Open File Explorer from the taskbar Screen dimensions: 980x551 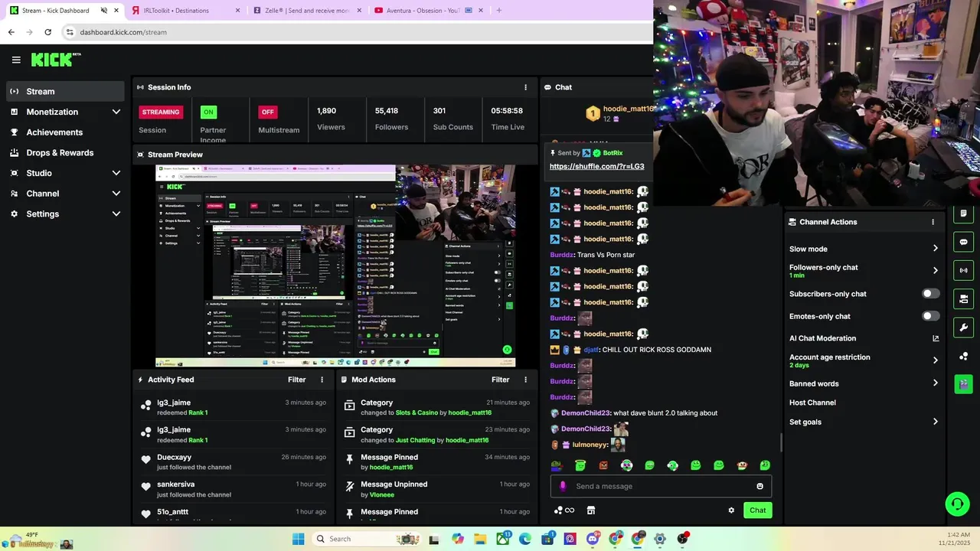(x=480, y=539)
